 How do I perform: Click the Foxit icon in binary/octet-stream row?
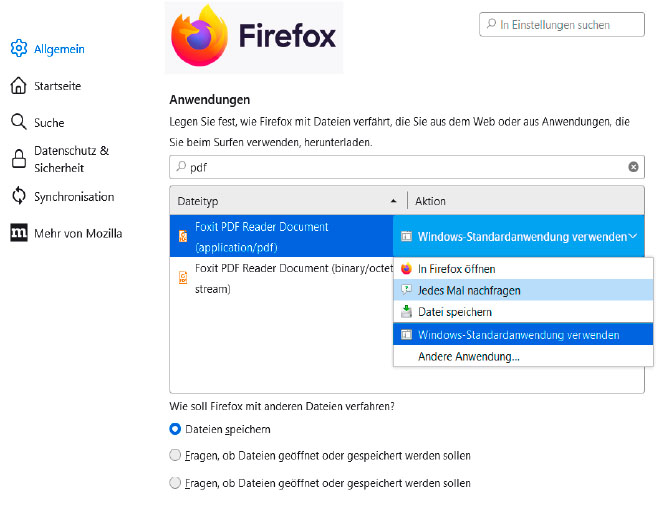click(x=183, y=277)
